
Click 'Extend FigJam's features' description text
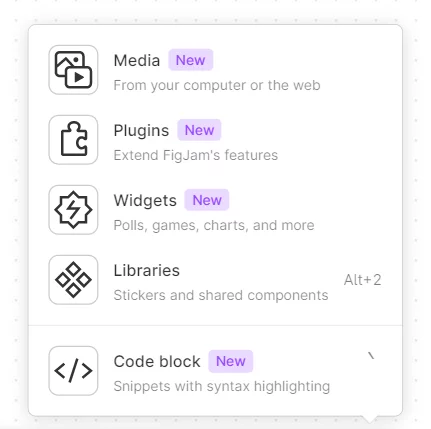pyautogui.click(x=196, y=155)
